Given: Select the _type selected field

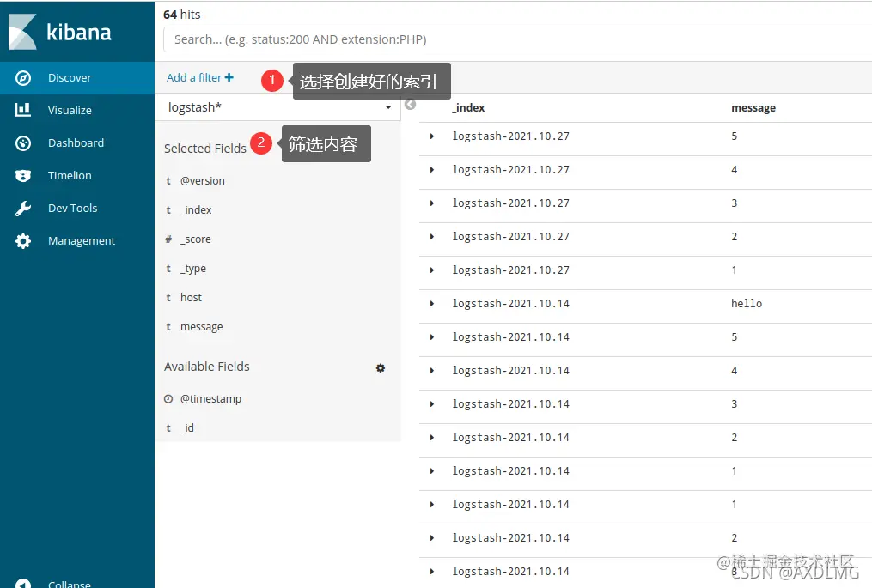Looking at the screenshot, I should [x=193, y=269].
